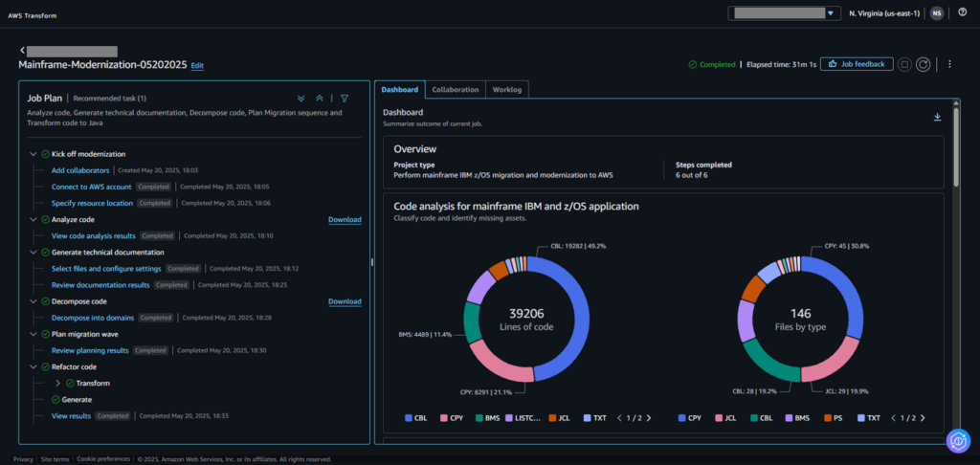Screen dimensions: 980x465
Task: Expand the Transform sub-step
Action: (57, 383)
